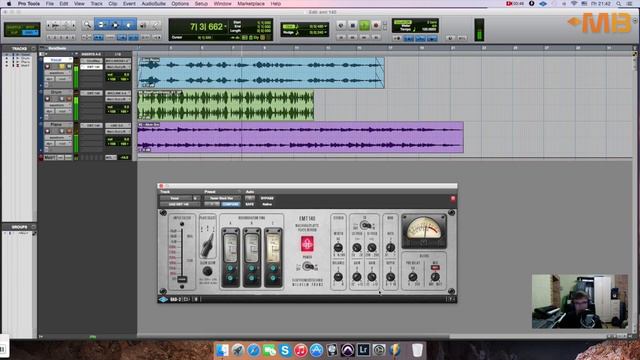Record-enable the Vocal track

click(47, 66)
